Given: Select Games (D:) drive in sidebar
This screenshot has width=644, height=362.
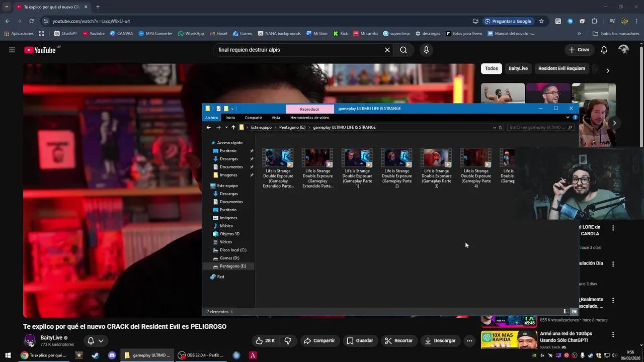Looking at the screenshot, I should 229,258.
